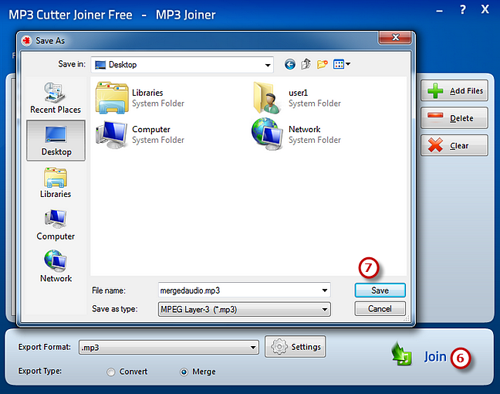Viewport: 500px width, 394px height.
Task: Open Computer in places sidebar
Action: coord(56,225)
